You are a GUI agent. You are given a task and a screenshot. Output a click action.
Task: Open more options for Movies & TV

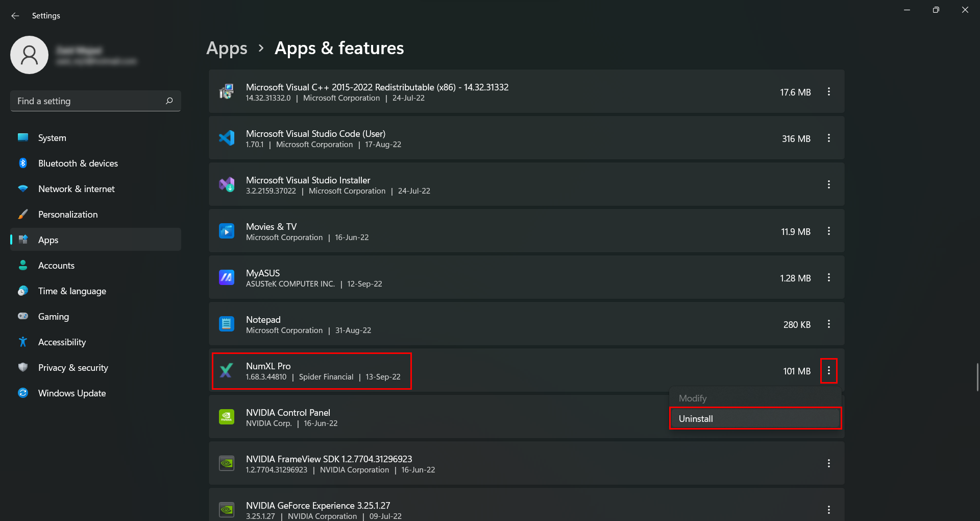tap(829, 231)
